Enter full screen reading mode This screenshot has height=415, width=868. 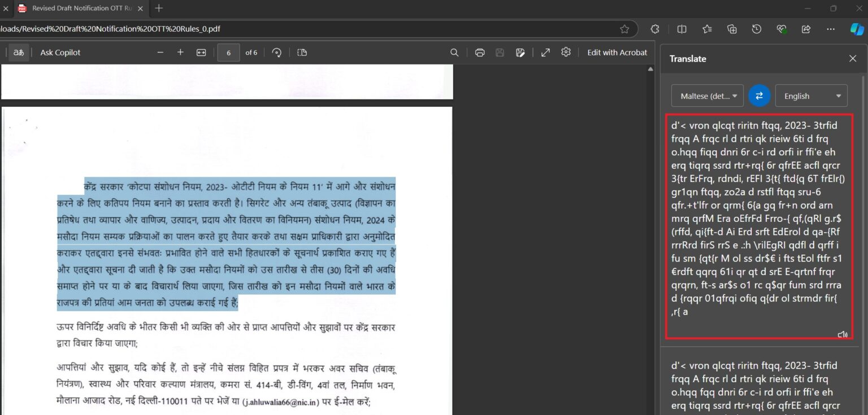click(x=545, y=52)
